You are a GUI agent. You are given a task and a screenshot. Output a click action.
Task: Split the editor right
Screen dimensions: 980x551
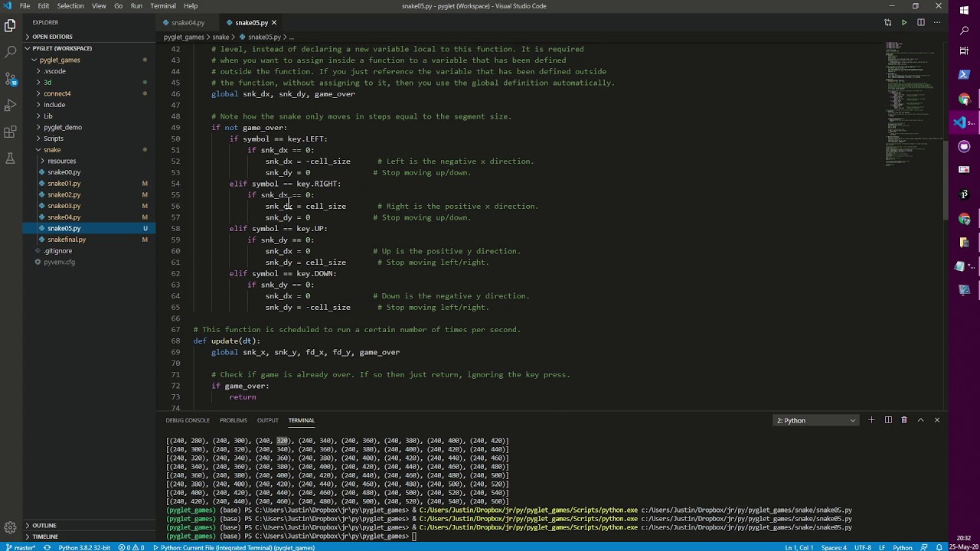coord(920,23)
